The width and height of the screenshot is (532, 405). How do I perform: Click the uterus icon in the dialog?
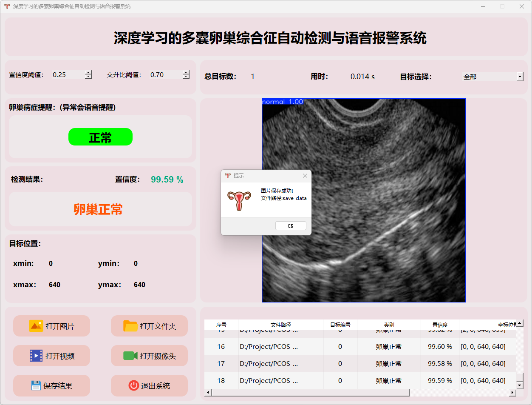coord(239,200)
